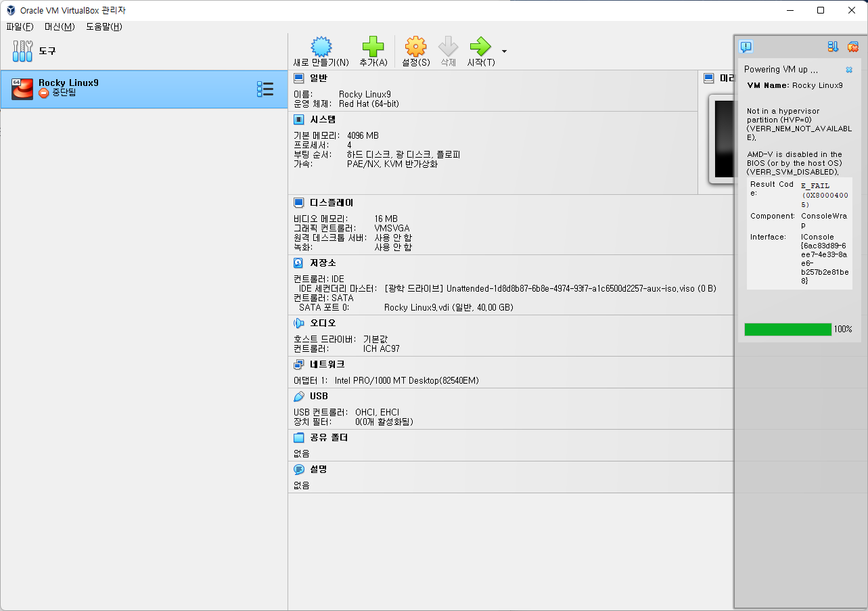Viewport: 868px width, 611px height.
Task: Click the 오디오 speaker icon
Action: tap(299, 323)
